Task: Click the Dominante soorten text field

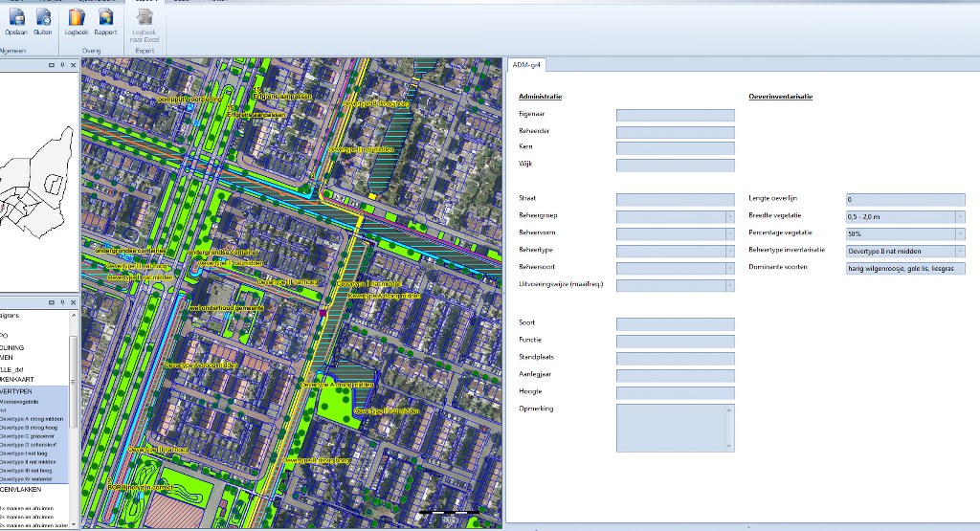Action: click(x=904, y=268)
